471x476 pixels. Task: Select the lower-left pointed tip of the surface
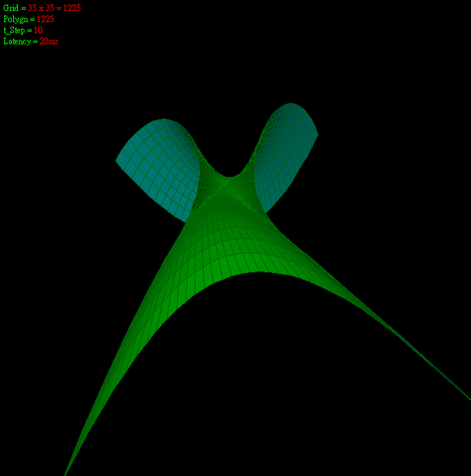tap(67, 472)
